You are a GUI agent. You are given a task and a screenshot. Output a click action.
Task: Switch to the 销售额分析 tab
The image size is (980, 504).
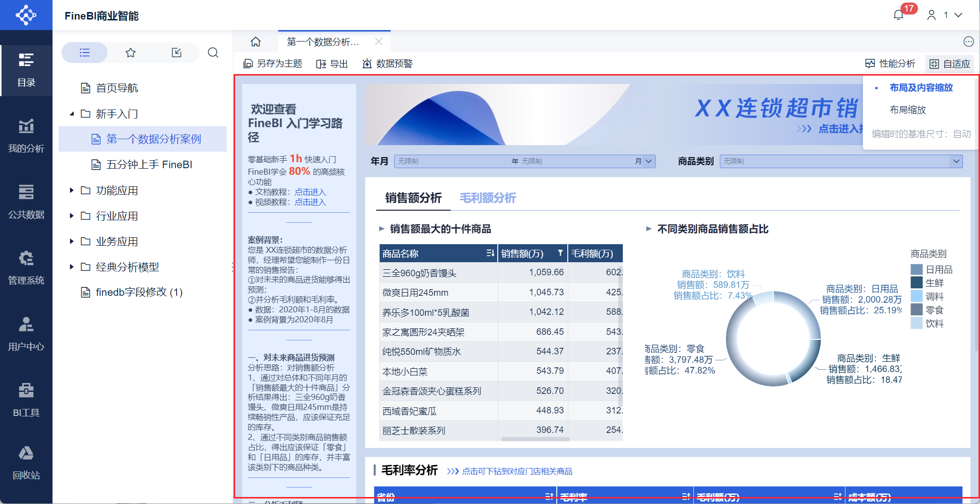tap(413, 198)
